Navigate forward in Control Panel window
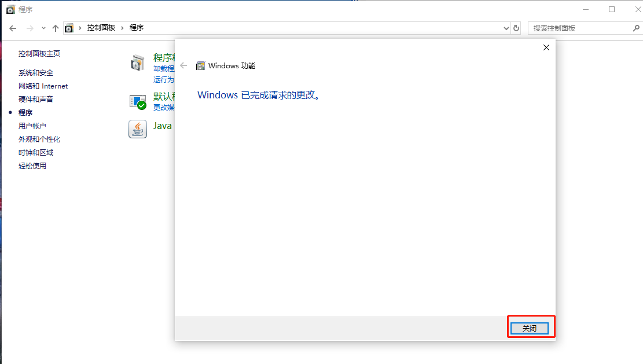The width and height of the screenshot is (643, 364). pos(30,28)
